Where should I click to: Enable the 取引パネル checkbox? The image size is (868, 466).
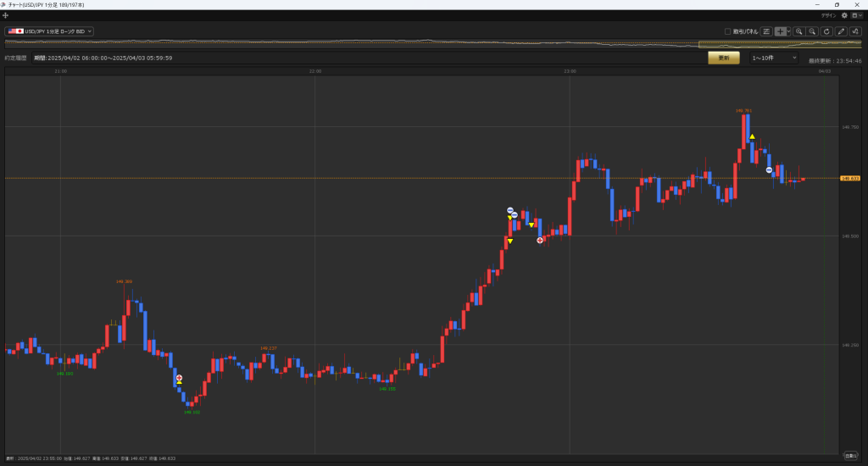pyautogui.click(x=727, y=31)
